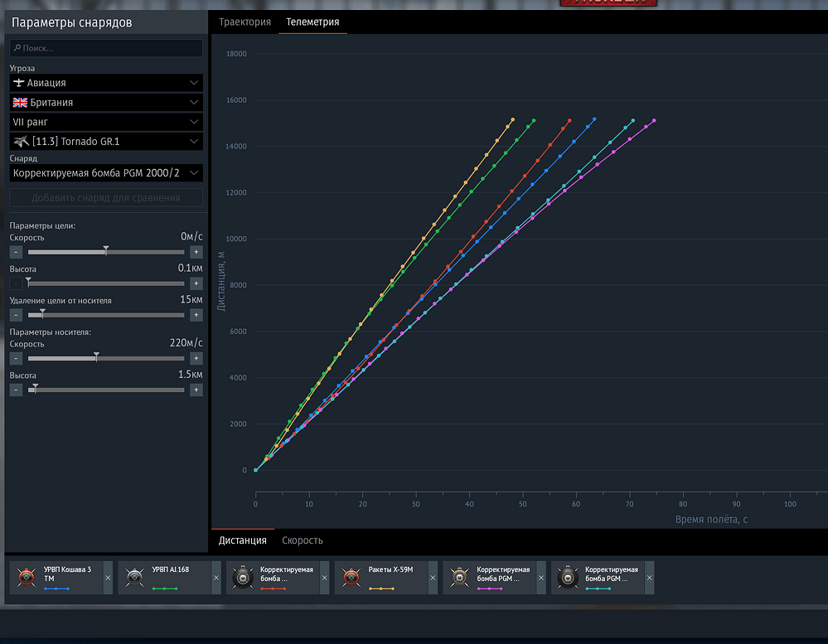Increase carrier altitude with plus button

click(x=196, y=390)
